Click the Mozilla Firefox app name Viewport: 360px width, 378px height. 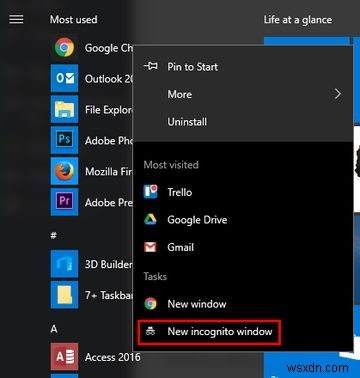pyautogui.click(x=109, y=171)
